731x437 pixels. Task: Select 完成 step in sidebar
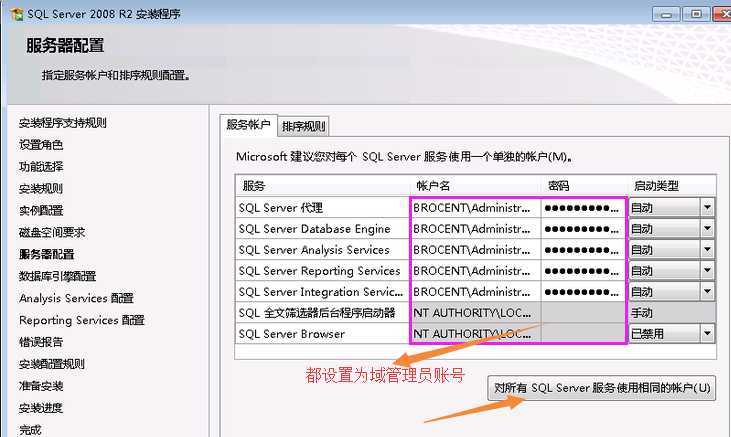pos(30,430)
